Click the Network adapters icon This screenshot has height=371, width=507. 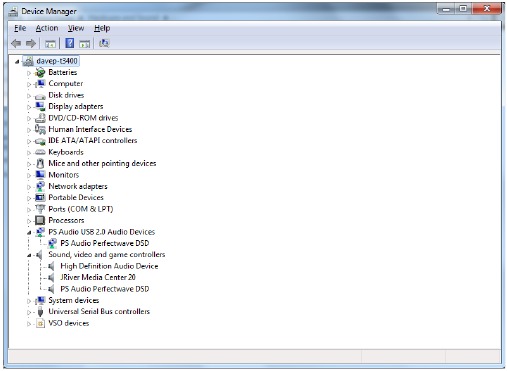click(40, 186)
